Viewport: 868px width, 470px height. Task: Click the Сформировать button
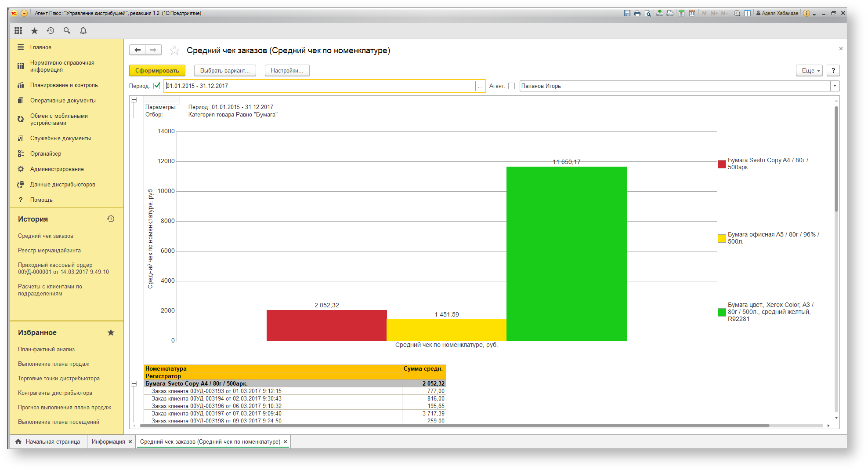point(157,70)
